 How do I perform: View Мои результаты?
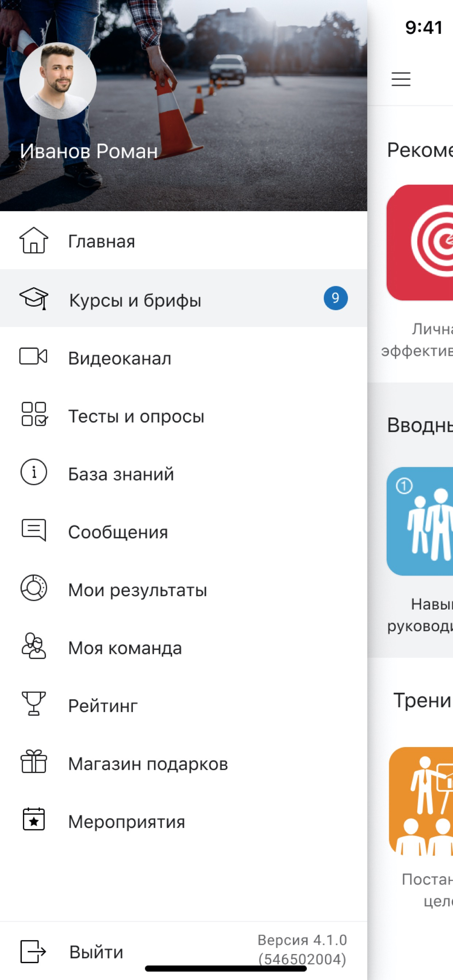[x=183, y=588]
